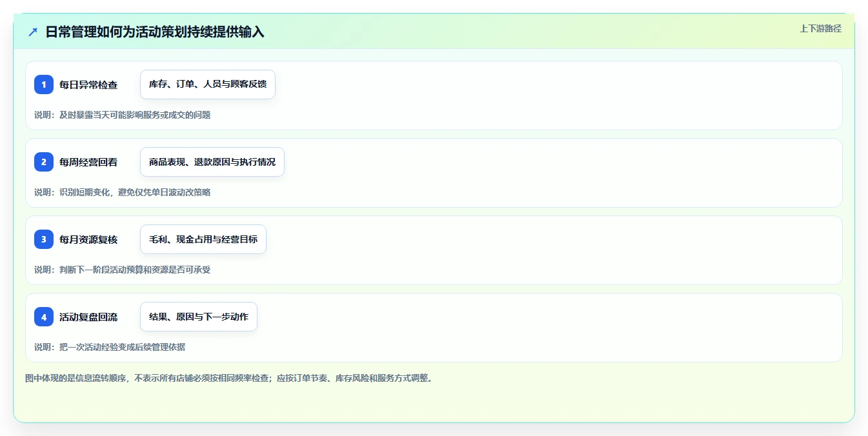The height and width of the screenshot is (436, 868).
Task: Click the 上下游路径 label
Action: coord(820,28)
